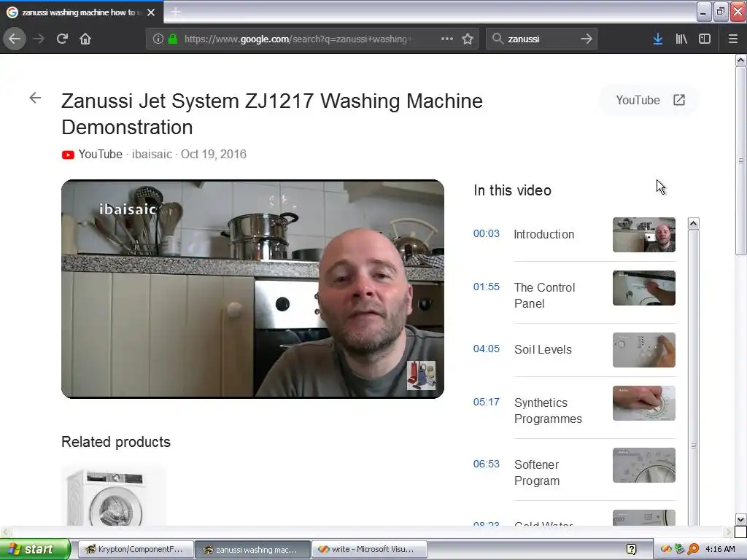This screenshot has width=747, height=560.
Task: Show site information icon in address bar
Action: 158,39
